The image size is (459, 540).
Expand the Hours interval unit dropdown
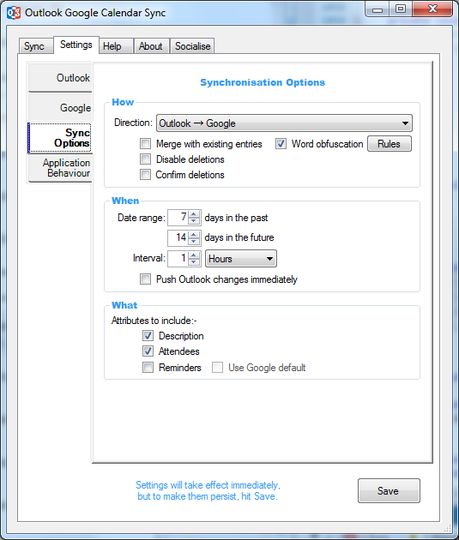pyautogui.click(x=241, y=259)
